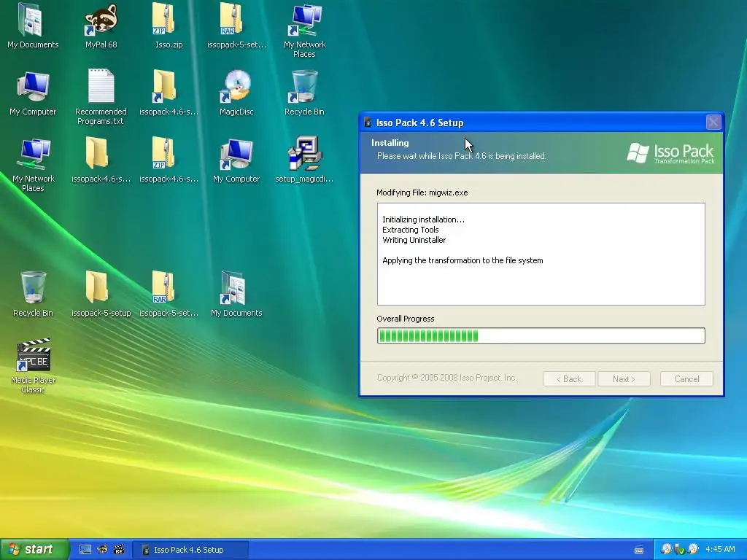The image size is (747, 560).
Task: Click the "Initializing installation..." log line
Action: click(423, 219)
